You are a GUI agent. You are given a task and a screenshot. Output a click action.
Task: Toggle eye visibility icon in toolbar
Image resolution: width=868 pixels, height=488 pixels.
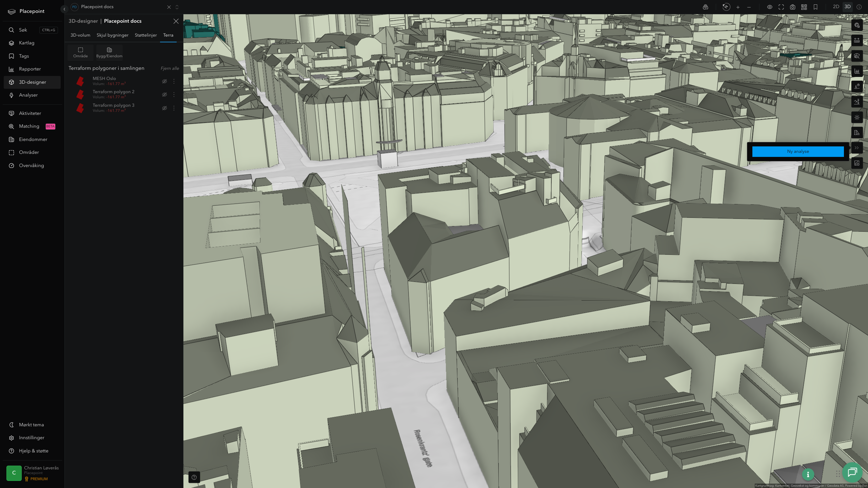click(x=770, y=7)
